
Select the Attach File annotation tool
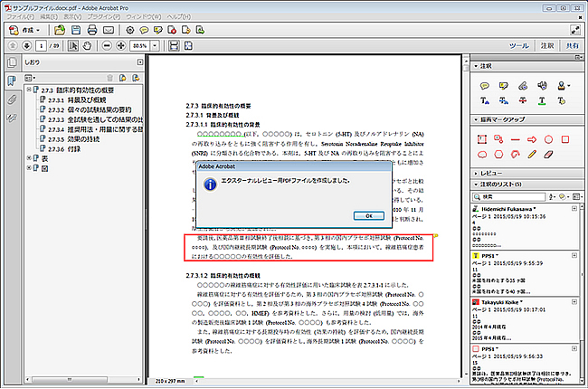(x=523, y=86)
